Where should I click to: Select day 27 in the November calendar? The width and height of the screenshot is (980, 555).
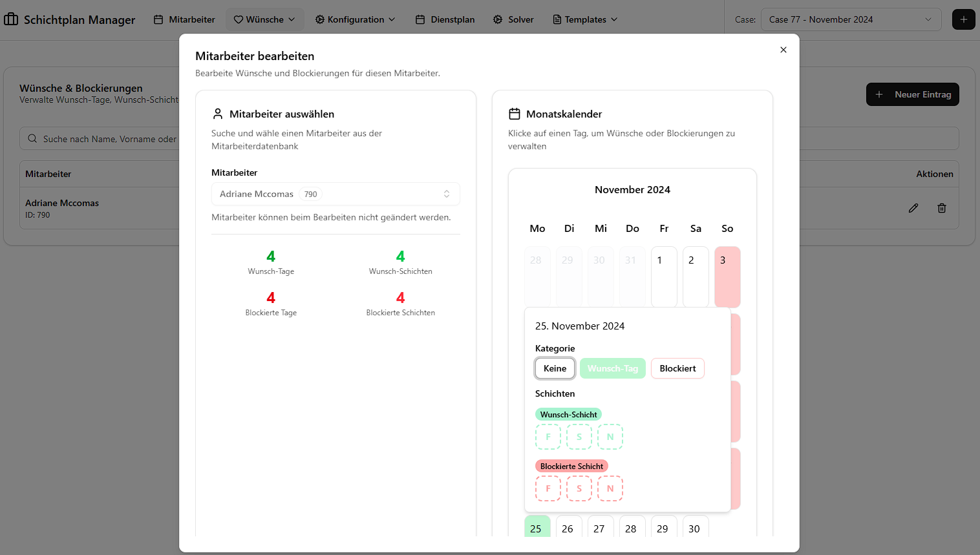tap(599, 528)
